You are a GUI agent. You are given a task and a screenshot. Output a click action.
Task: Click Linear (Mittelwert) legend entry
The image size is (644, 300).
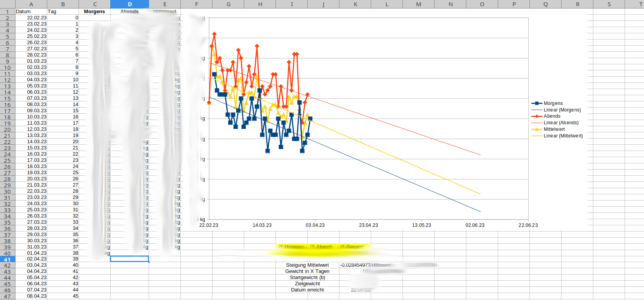(x=557, y=136)
